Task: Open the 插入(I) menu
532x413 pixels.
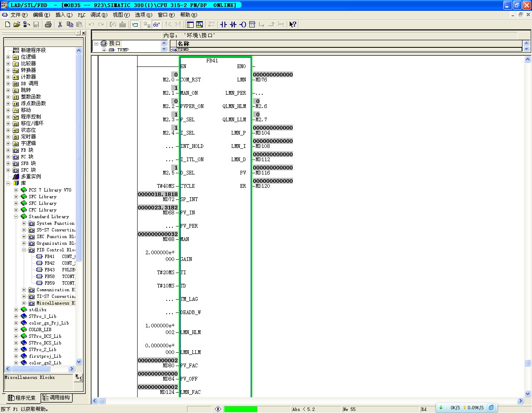Action: [x=64, y=15]
